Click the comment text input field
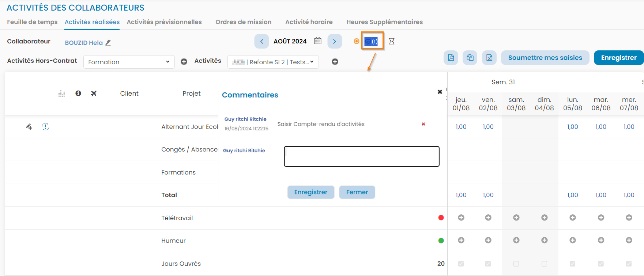Viewport: 644px width, 276px height. coord(361,156)
